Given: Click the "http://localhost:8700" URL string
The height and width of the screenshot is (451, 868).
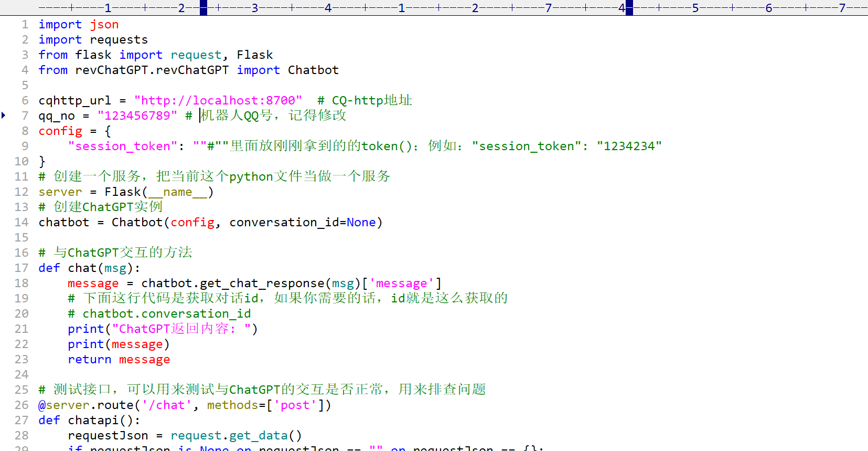Looking at the screenshot, I should pyautogui.click(x=218, y=100).
